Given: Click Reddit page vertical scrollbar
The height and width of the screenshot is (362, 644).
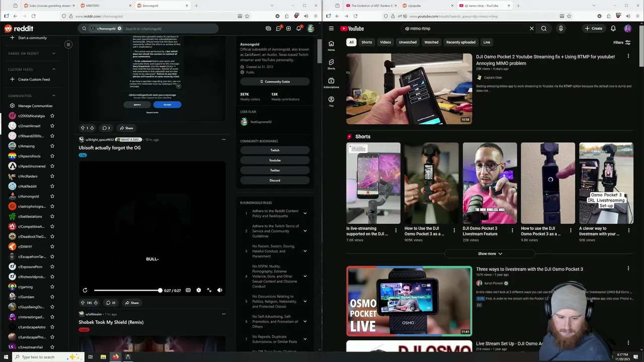Looking at the screenshot, I should tap(319, 50).
